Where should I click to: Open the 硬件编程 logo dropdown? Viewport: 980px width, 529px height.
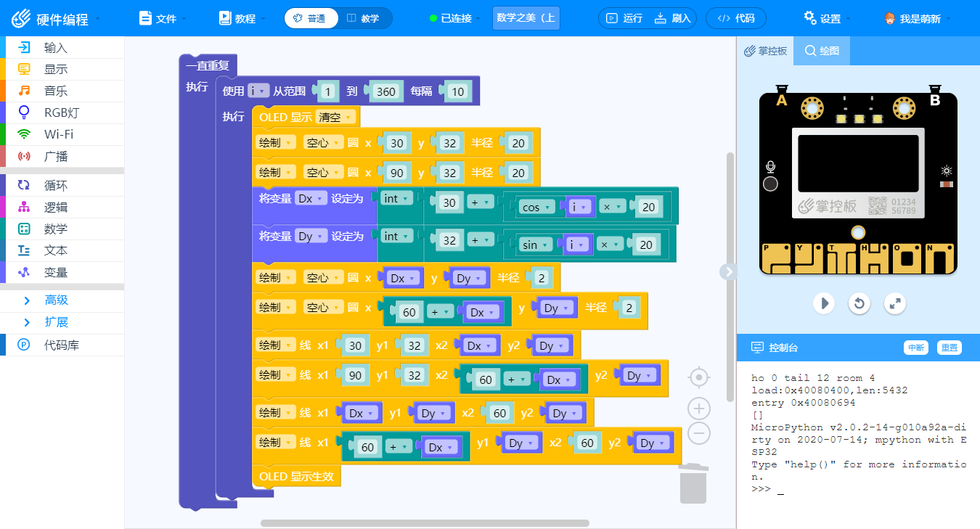pyautogui.click(x=56, y=18)
